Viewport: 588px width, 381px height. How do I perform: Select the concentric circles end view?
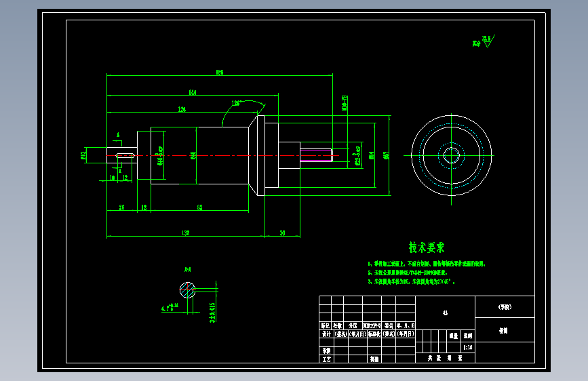(451, 155)
